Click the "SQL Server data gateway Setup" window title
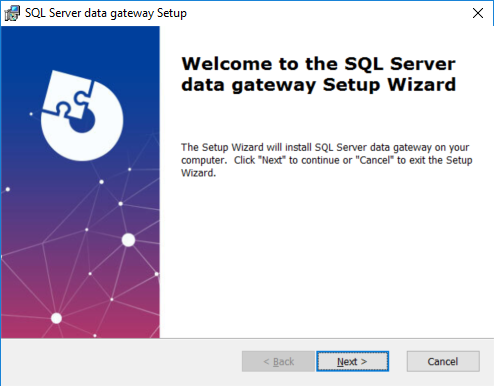This screenshot has height=386, width=494. 106,13
